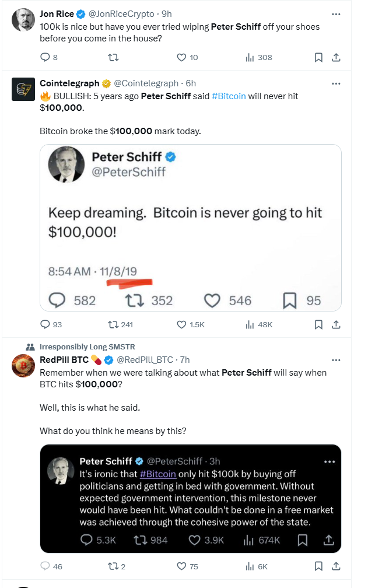
Task: Like the Cointelegraph post
Action: tap(181, 324)
